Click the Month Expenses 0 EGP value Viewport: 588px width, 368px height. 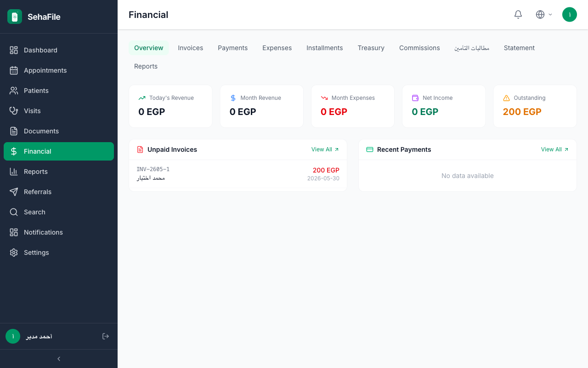point(334,112)
